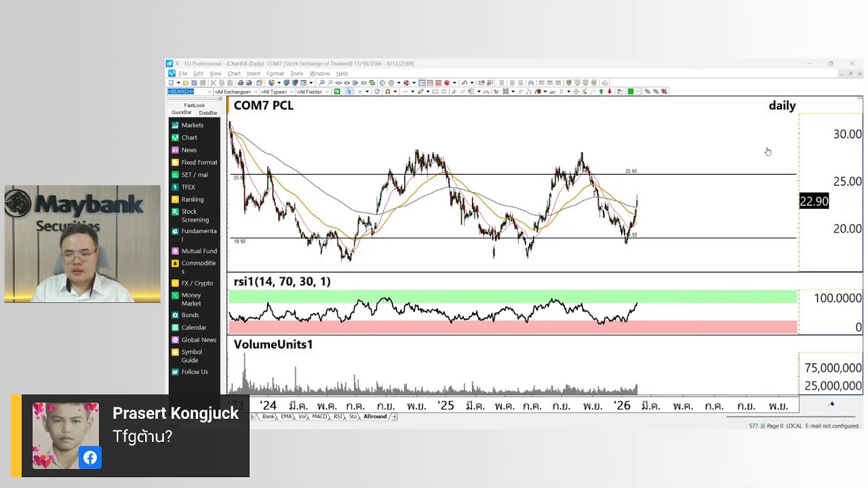Switch to the Vol chart tab
The image size is (868, 488).
pyautogui.click(x=302, y=417)
